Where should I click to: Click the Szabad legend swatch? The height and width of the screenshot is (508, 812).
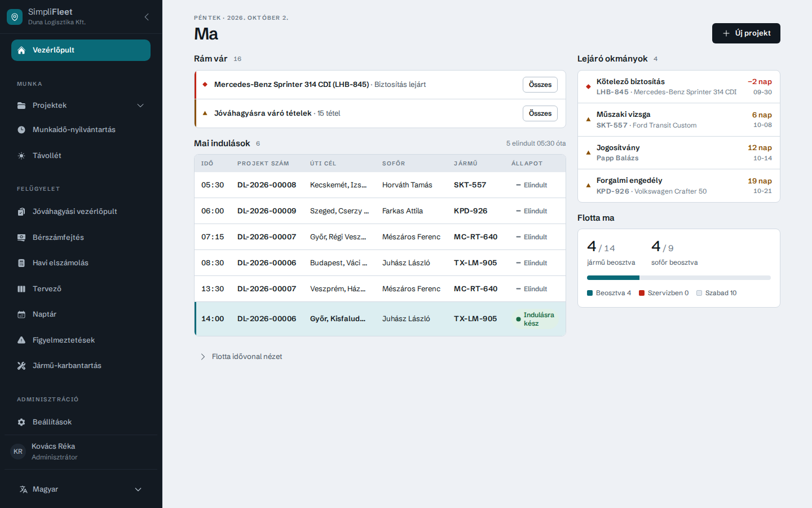coord(699,293)
